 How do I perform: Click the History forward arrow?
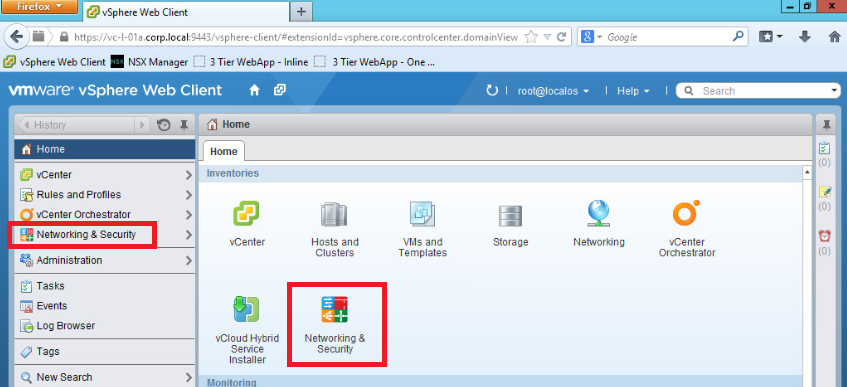pos(142,125)
